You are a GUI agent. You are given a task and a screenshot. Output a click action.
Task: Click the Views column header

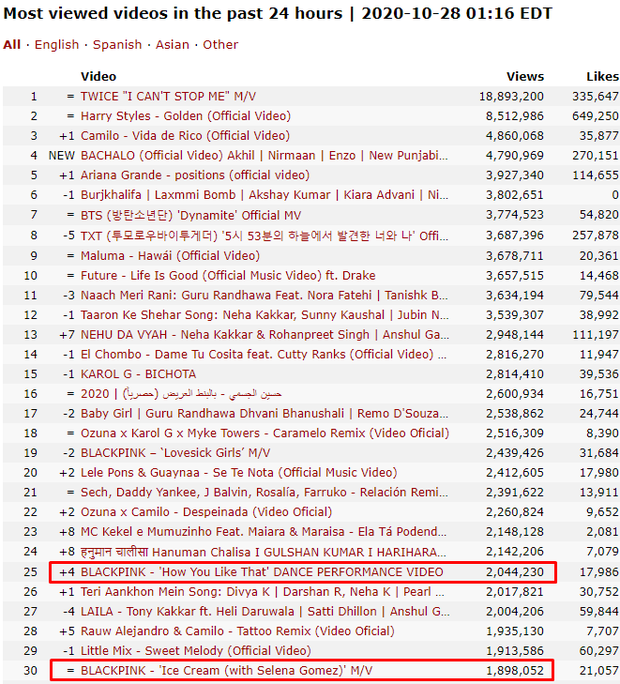525,76
